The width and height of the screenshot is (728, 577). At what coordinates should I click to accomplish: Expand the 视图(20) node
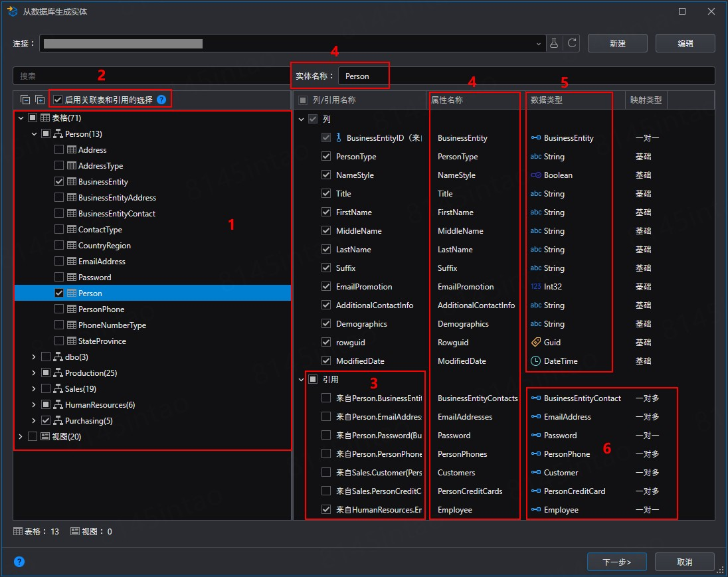pos(21,436)
